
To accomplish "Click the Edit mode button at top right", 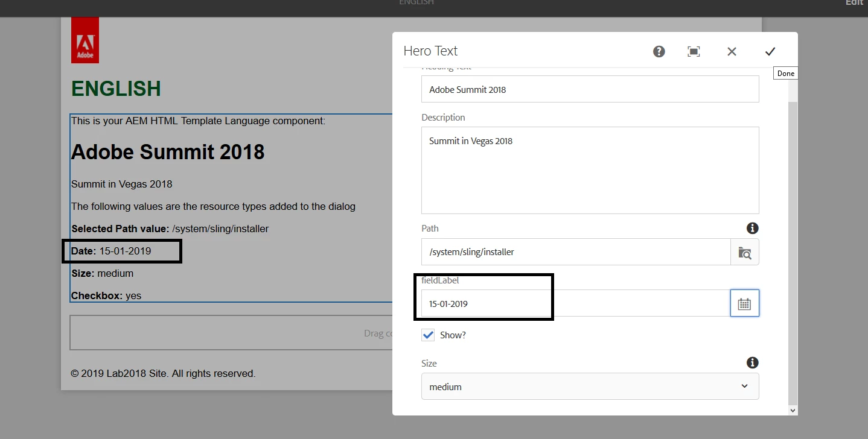I will pos(854,3).
